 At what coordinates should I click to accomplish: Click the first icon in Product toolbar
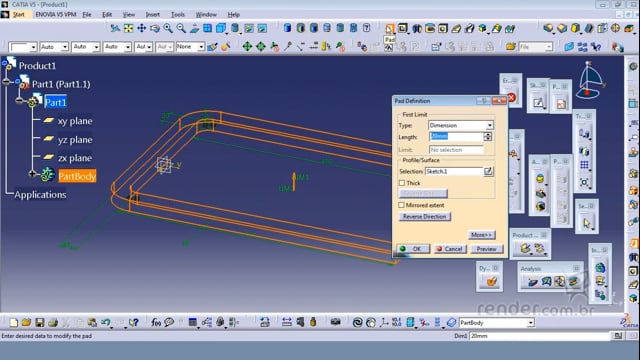pos(526,248)
